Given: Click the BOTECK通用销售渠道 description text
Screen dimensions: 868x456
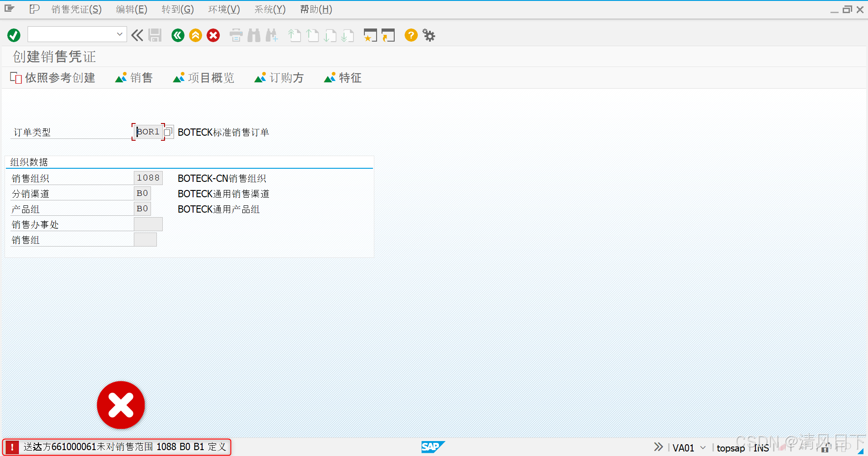Looking at the screenshot, I should 223,194.
